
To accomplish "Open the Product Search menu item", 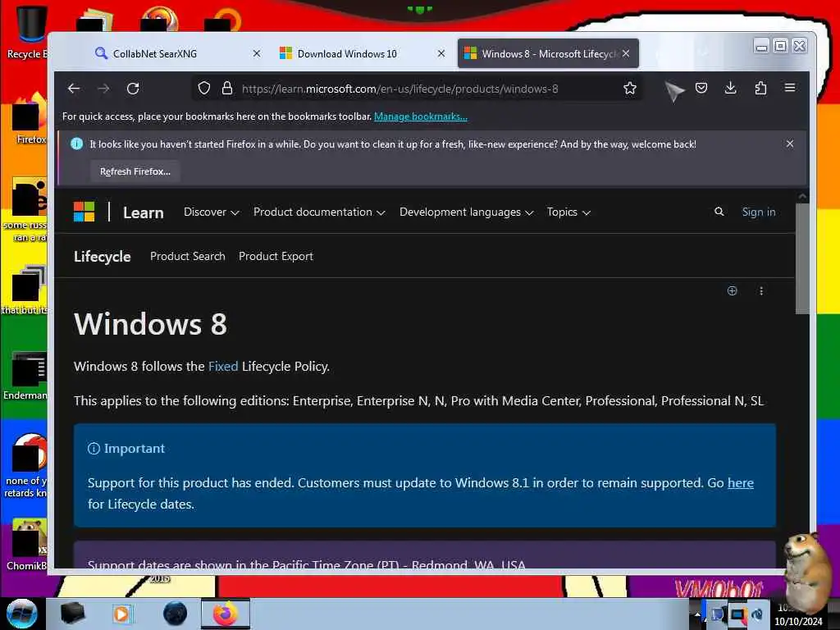I will [x=188, y=256].
